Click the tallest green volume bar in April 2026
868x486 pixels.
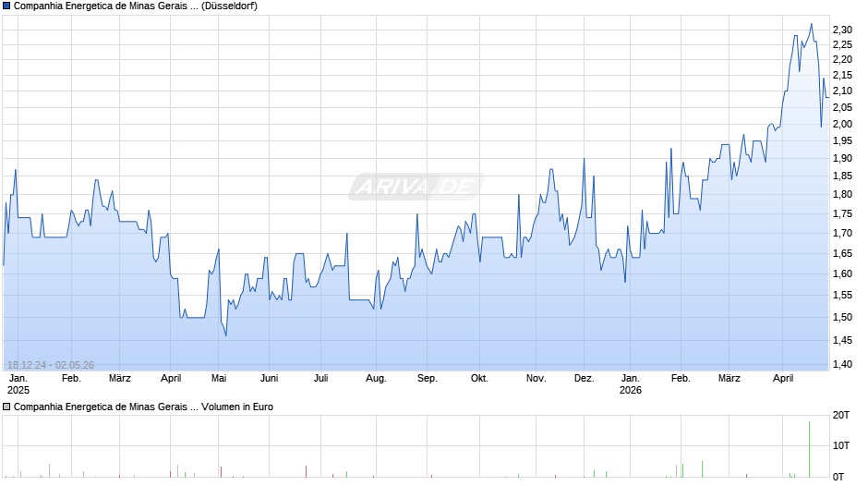point(809,449)
